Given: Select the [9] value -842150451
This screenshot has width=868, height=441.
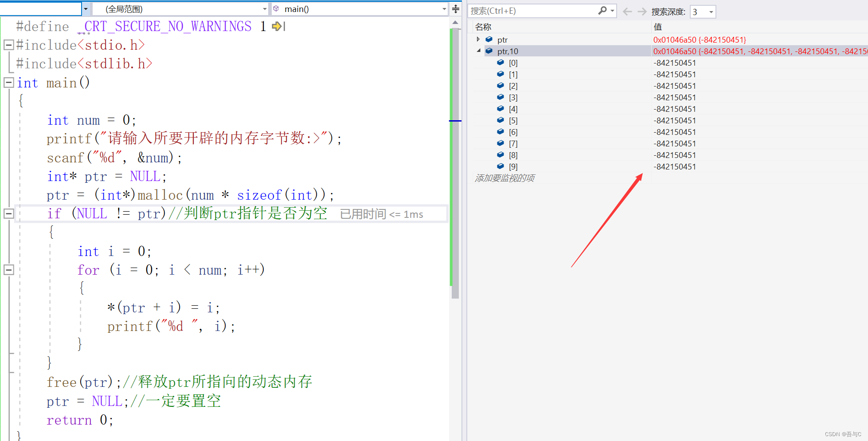Looking at the screenshot, I should pos(674,166).
